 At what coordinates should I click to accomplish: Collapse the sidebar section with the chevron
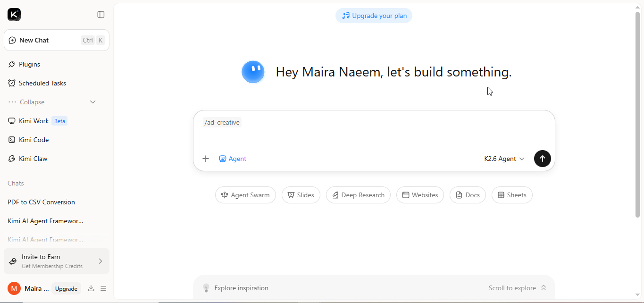click(93, 102)
